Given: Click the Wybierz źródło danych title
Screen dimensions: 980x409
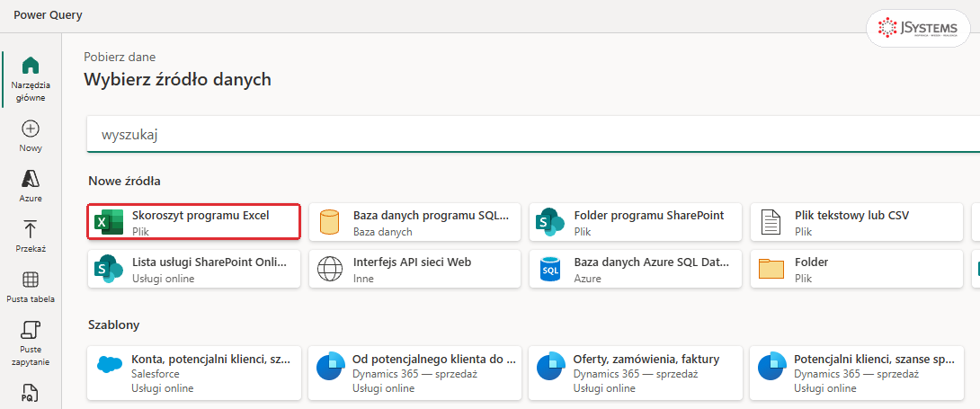Looking at the screenshot, I should tap(177, 79).
